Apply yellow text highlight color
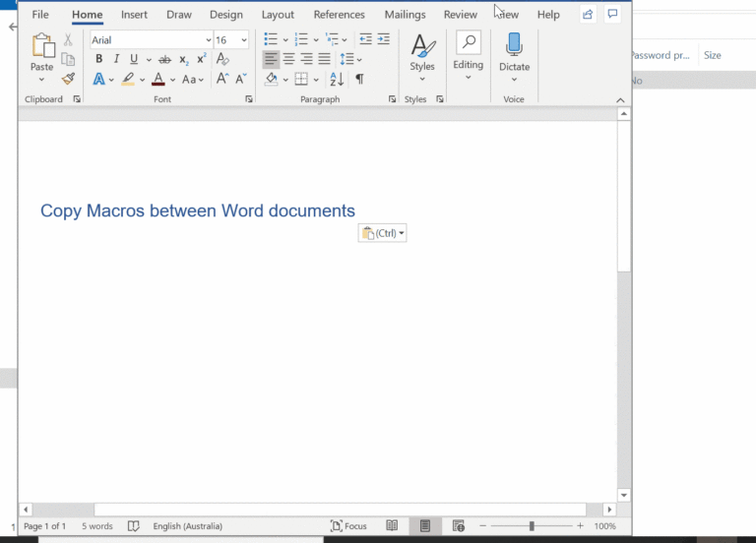 (128, 79)
